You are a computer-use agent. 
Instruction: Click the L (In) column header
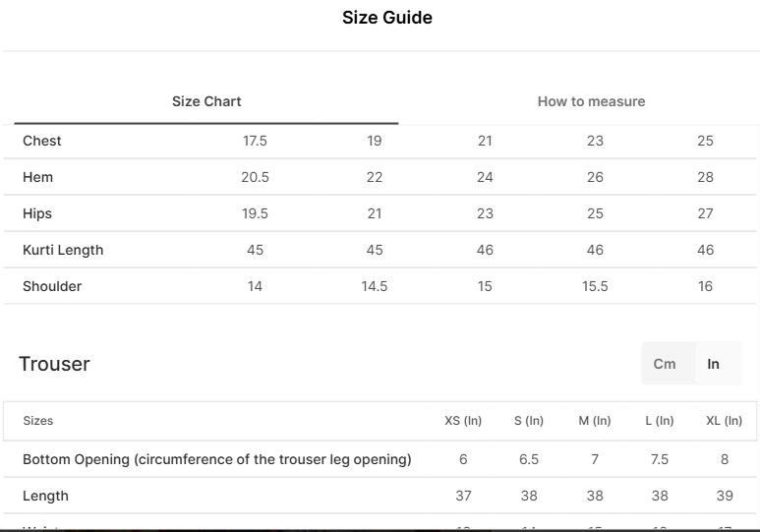click(x=660, y=421)
